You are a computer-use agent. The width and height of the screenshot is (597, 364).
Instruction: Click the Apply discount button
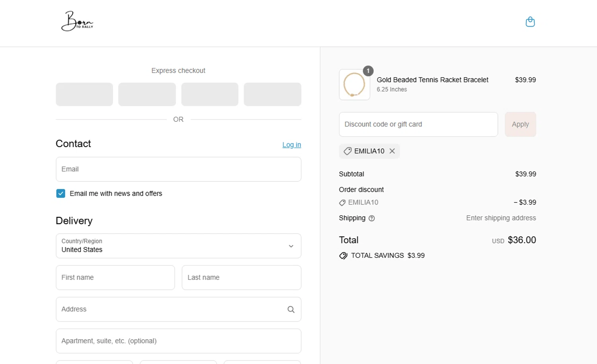(520, 124)
